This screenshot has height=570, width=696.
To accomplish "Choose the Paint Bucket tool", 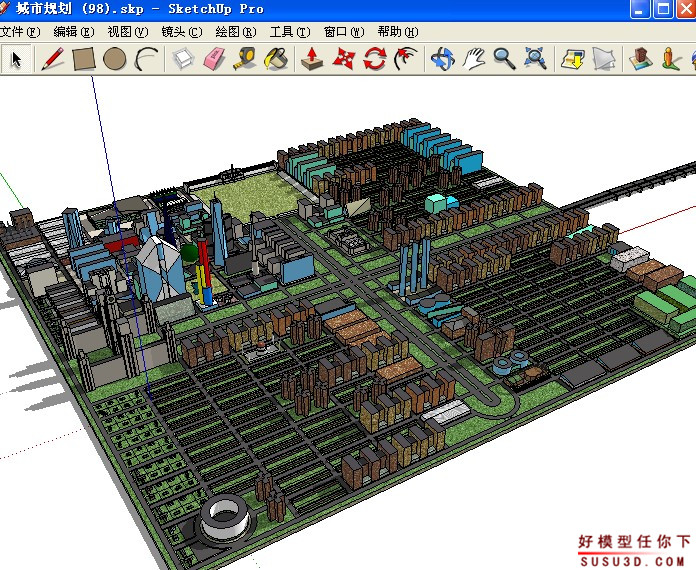I will [276, 59].
